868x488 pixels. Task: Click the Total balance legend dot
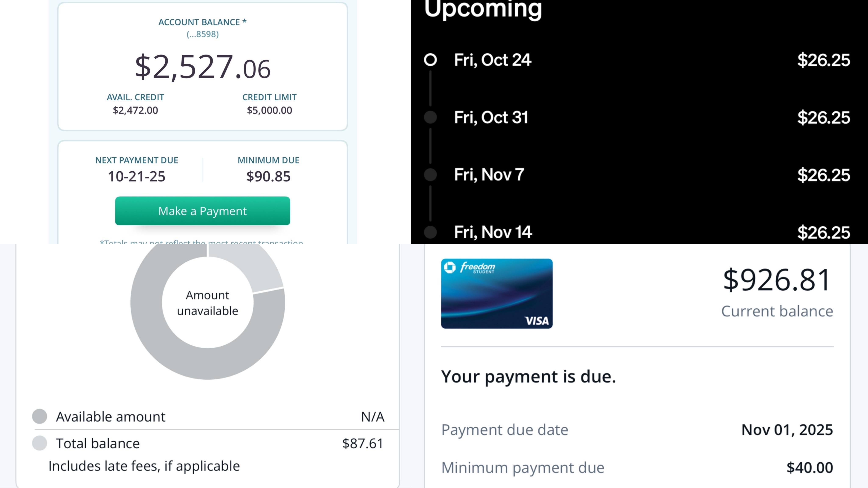pyautogui.click(x=40, y=443)
